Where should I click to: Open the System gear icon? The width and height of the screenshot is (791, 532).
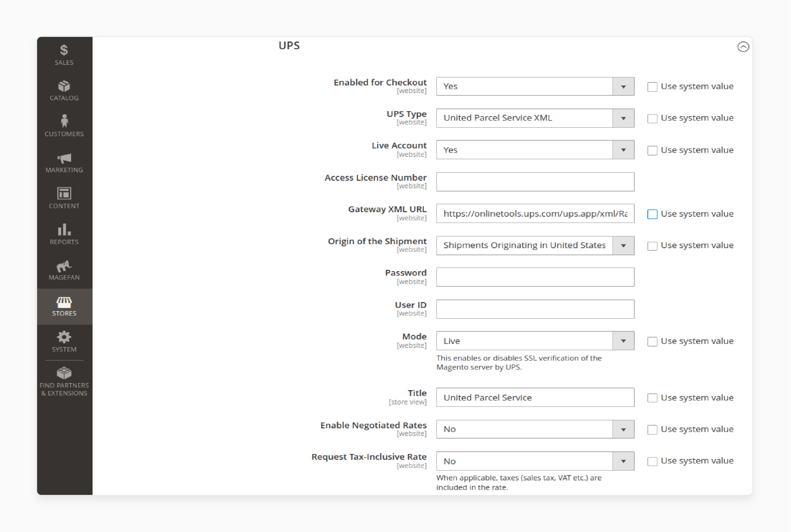pos(64,337)
